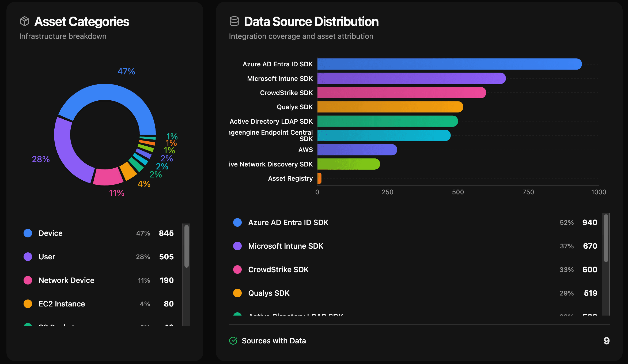Click the Asset Registry small orange bar

(x=319, y=178)
